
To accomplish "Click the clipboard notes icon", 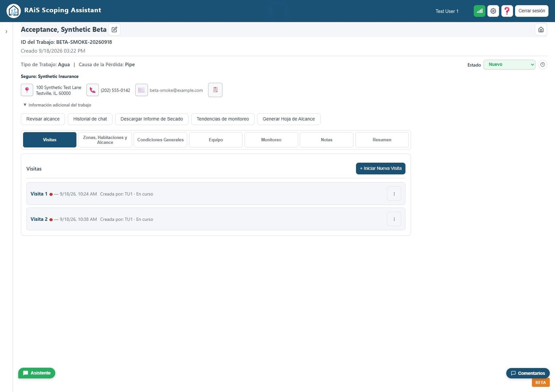I will point(215,90).
